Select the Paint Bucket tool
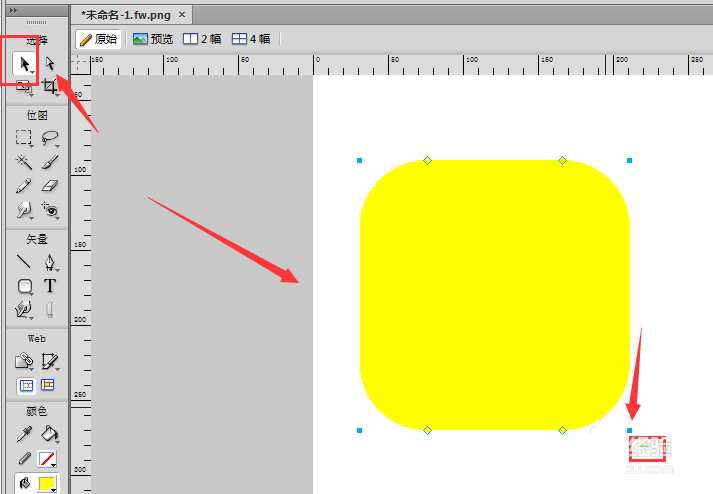 point(49,434)
